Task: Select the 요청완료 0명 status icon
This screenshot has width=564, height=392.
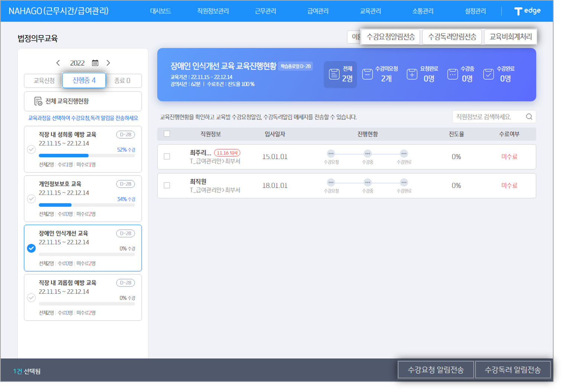Action: 412,74
